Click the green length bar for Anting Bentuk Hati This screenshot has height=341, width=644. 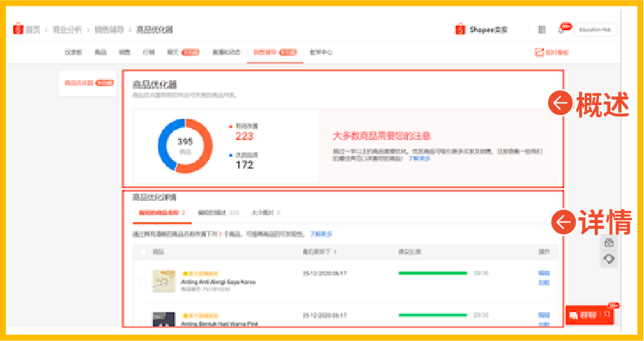433,315
